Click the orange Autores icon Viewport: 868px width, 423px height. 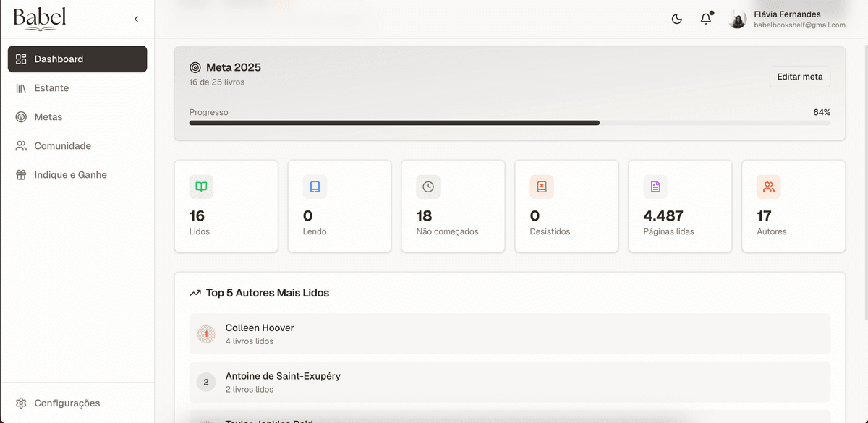pos(768,187)
